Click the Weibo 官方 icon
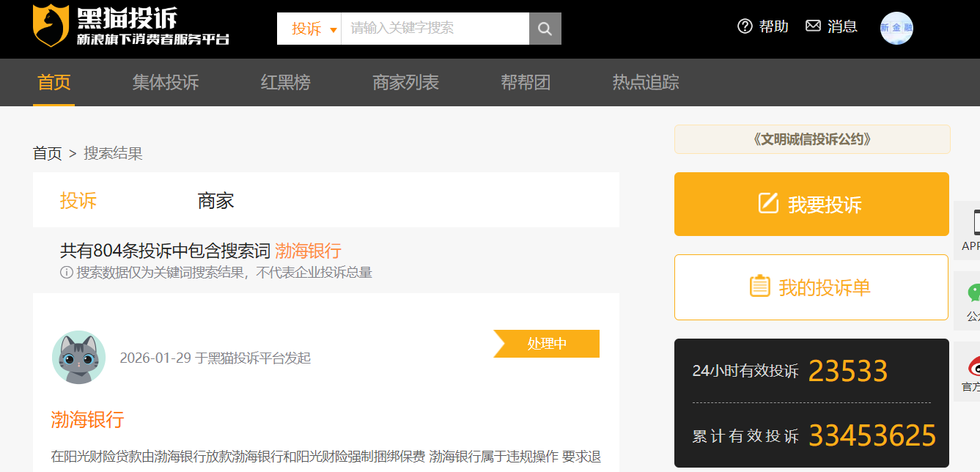 [973, 364]
